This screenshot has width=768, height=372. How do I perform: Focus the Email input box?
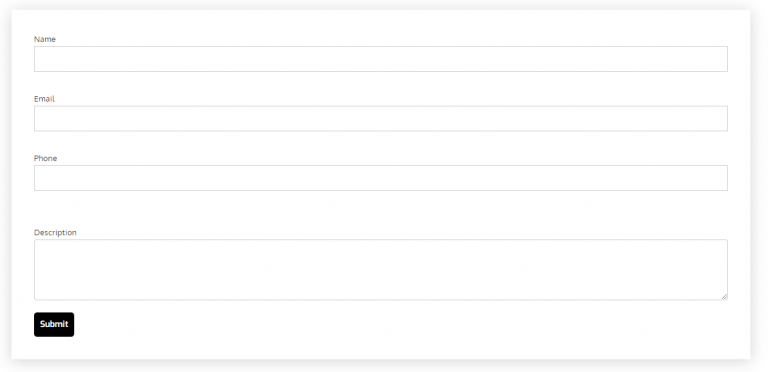pyautogui.click(x=381, y=118)
